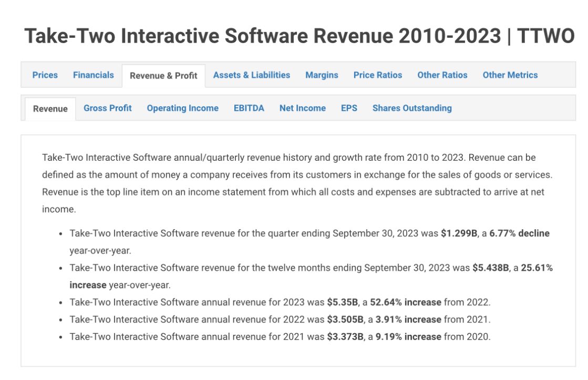Screen dimensions: 588x380
Task: Open the Price Ratios tab
Action: (378, 75)
